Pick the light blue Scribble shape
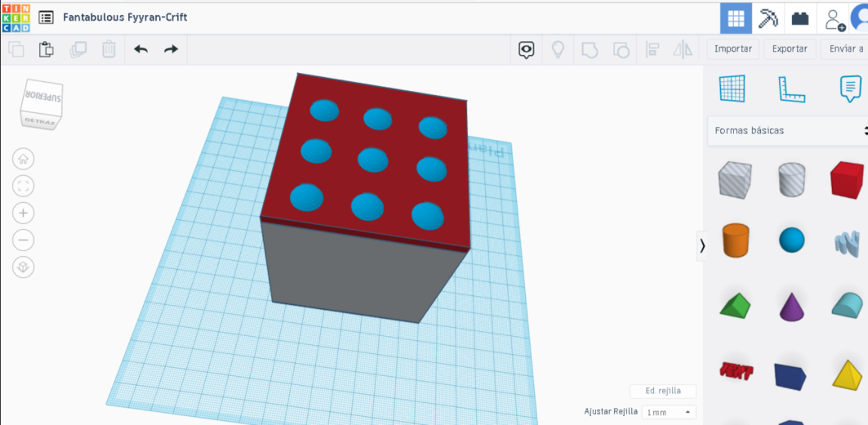The height and width of the screenshot is (425, 868). pyautogui.click(x=847, y=244)
